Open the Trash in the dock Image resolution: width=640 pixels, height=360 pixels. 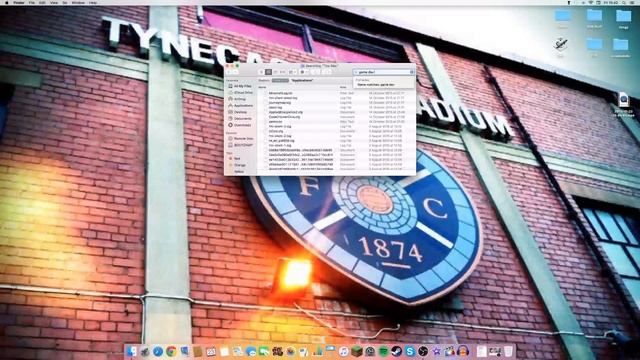tap(508, 351)
